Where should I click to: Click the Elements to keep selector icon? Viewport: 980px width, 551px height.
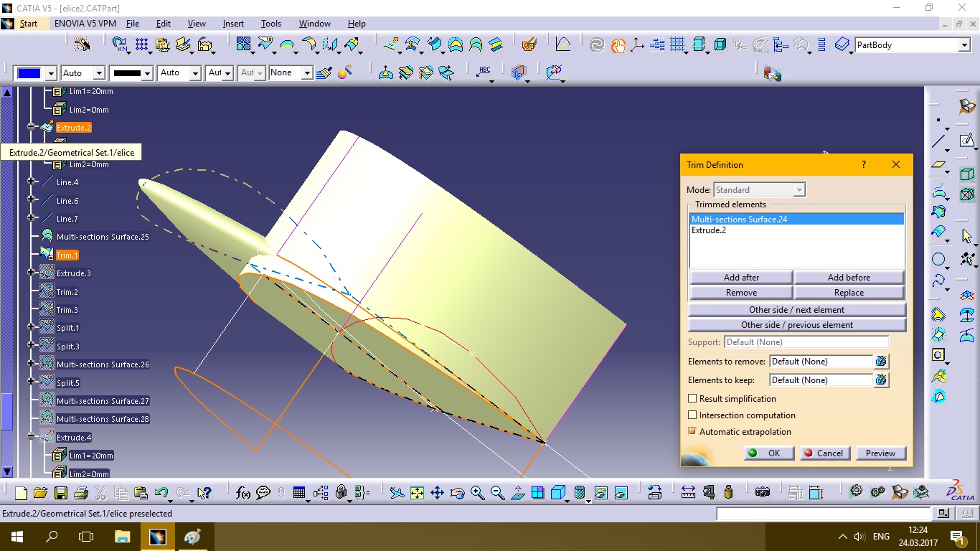[x=882, y=380]
